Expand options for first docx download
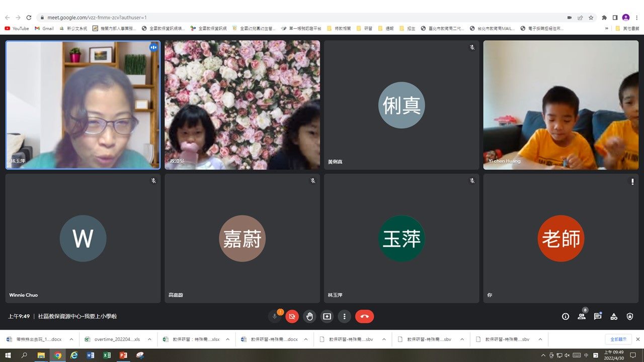This screenshot has width=644, height=362. [71, 339]
